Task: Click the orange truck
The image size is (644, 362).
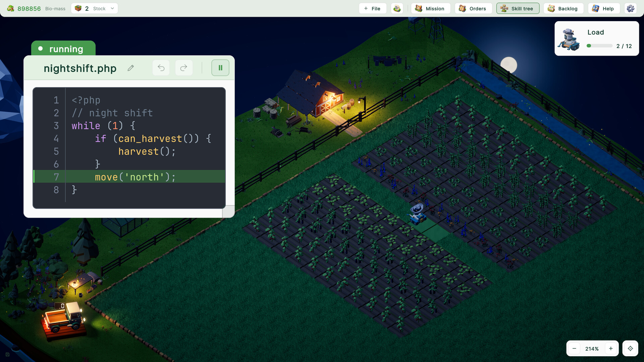Action: [x=64, y=318]
